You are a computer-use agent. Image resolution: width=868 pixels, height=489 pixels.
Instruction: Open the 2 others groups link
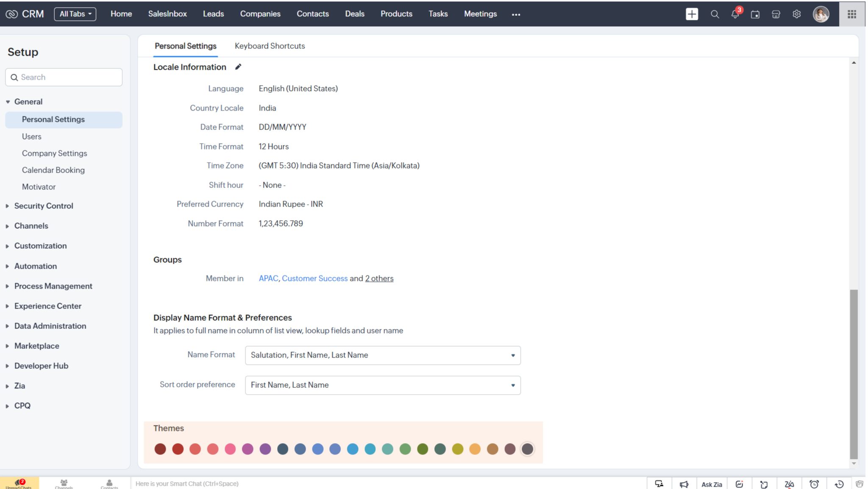(379, 278)
